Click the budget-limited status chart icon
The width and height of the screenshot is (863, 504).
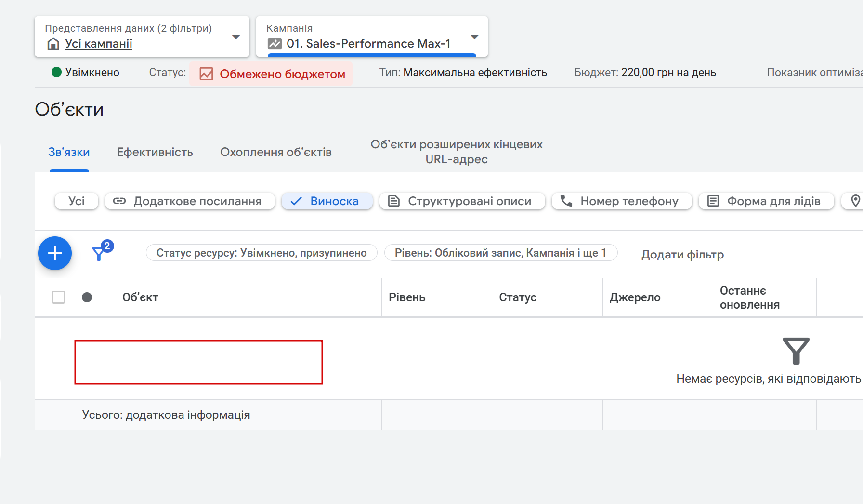click(206, 74)
